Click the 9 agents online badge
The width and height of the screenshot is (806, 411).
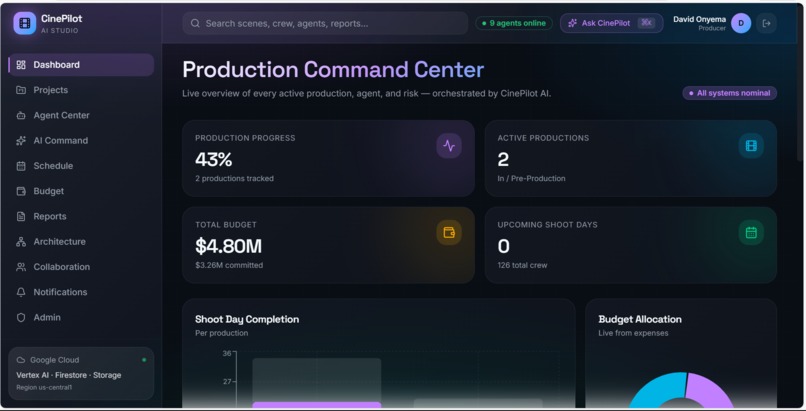point(514,23)
